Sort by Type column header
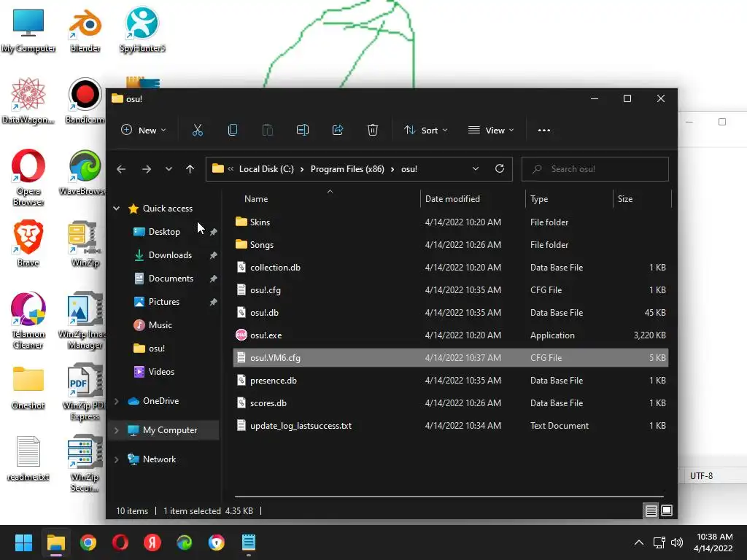This screenshot has height=560, width=747. point(569,199)
